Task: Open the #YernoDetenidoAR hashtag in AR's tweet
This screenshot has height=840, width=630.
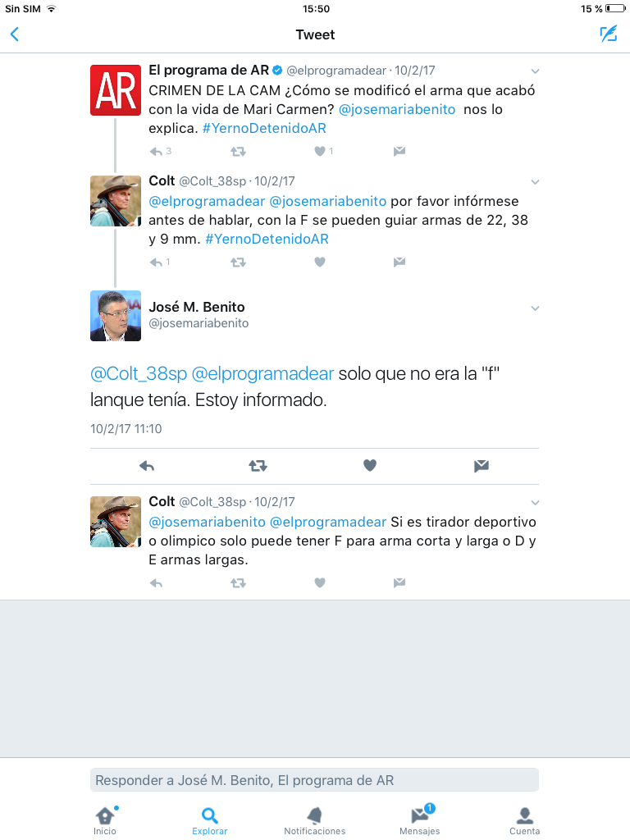Action: [x=264, y=128]
